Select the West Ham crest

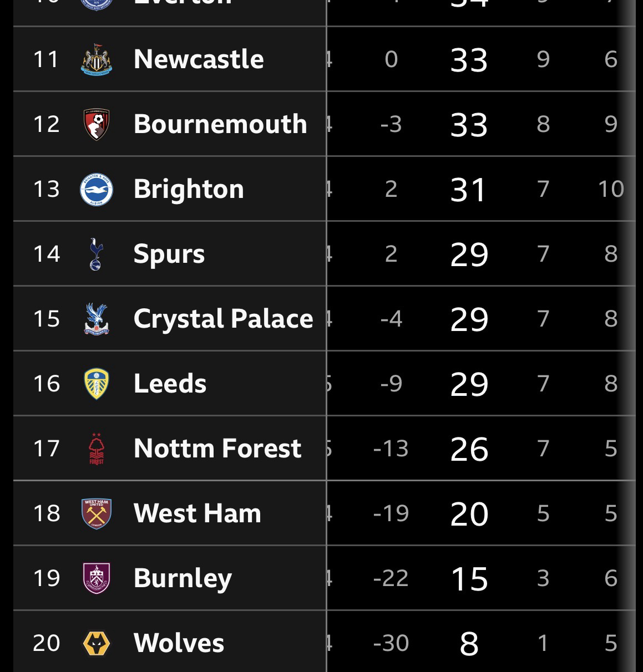pyautogui.click(x=97, y=513)
